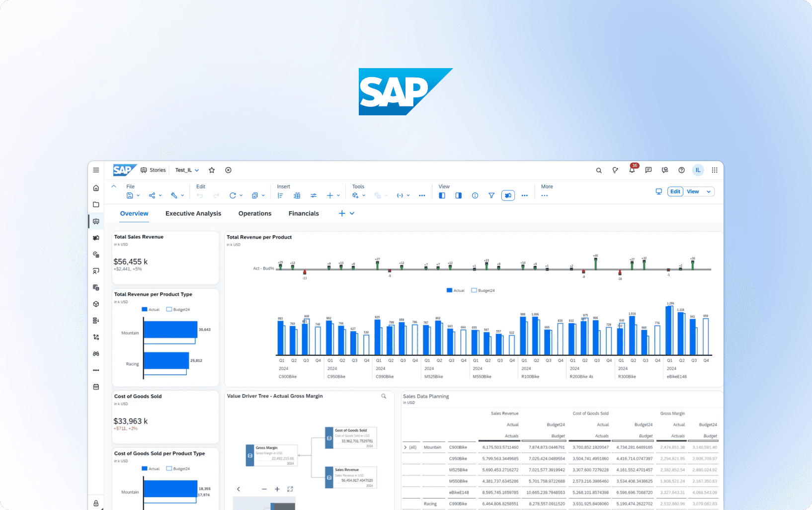Expand the Insert plus dropdown arrow
The height and width of the screenshot is (510, 812).
click(338, 195)
